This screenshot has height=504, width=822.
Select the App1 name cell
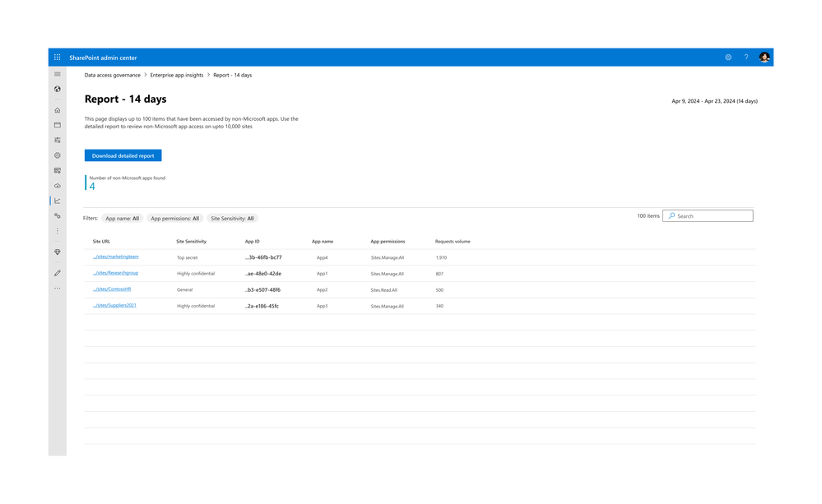point(322,274)
